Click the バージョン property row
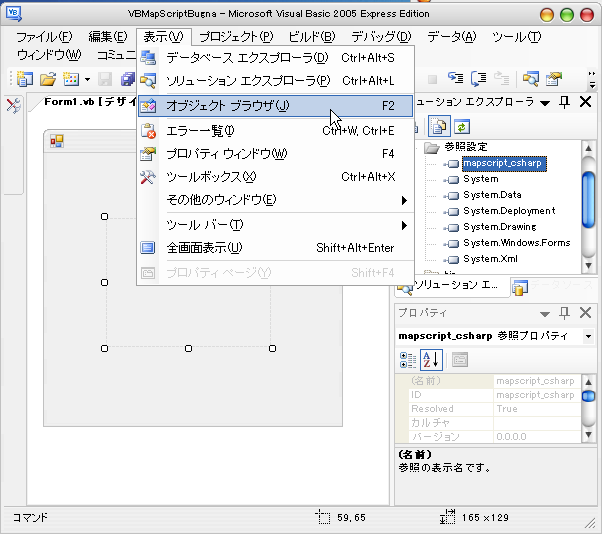Screen dimensions: 602x534 pyautogui.click(x=494, y=436)
